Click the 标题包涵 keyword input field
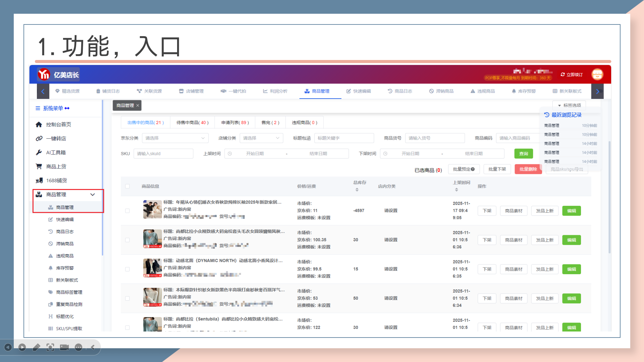 344,138
